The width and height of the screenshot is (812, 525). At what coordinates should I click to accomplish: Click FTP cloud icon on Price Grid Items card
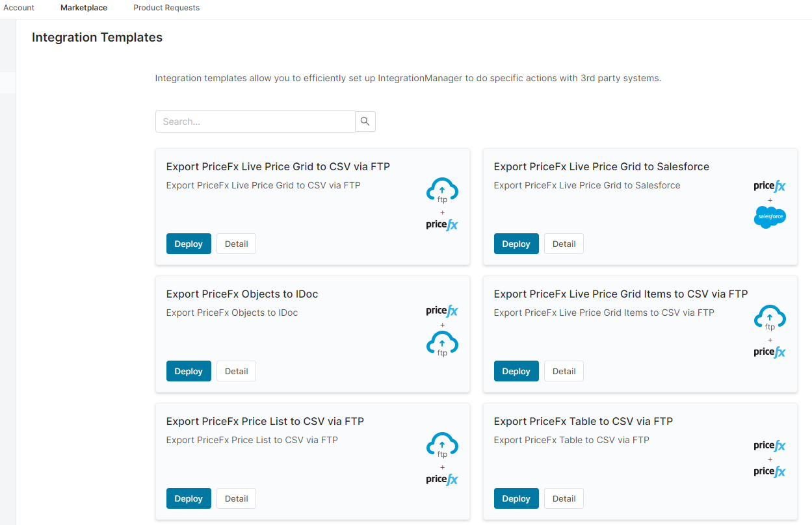coord(770,318)
